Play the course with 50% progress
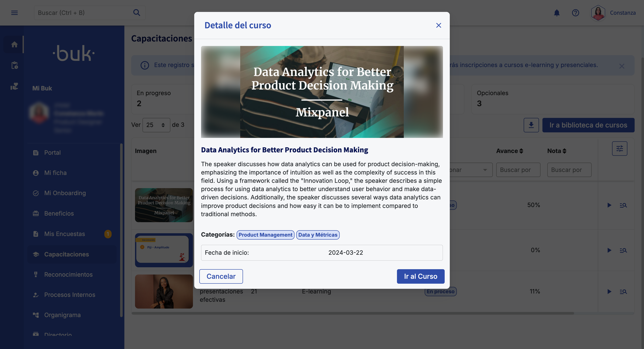 (x=609, y=205)
